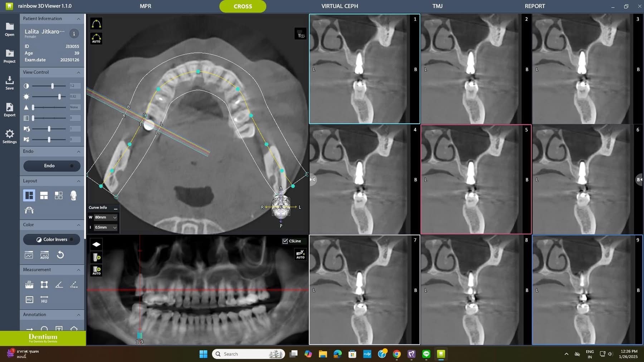Pick the angle measurement tool

(59, 284)
